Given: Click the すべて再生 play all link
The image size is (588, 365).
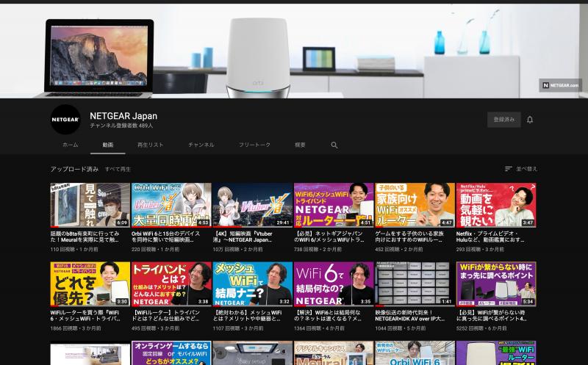Looking at the screenshot, I should pos(118,170).
